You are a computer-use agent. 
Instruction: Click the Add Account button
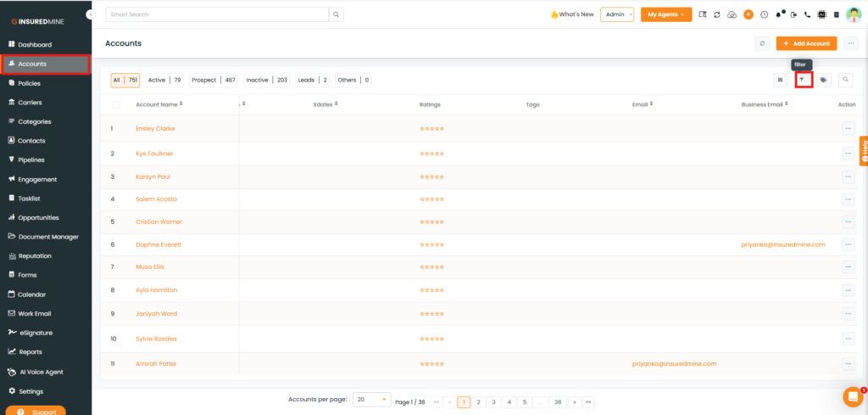click(807, 43)
